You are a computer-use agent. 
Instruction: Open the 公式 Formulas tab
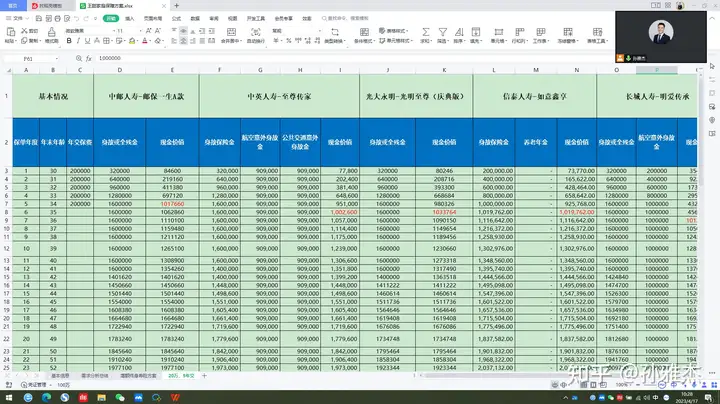[176, 18]
